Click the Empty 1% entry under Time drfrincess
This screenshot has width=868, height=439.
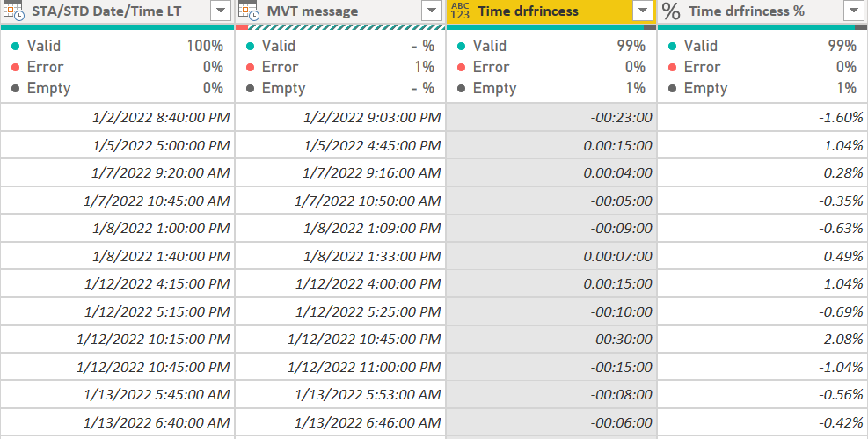(x=551, y=88)
